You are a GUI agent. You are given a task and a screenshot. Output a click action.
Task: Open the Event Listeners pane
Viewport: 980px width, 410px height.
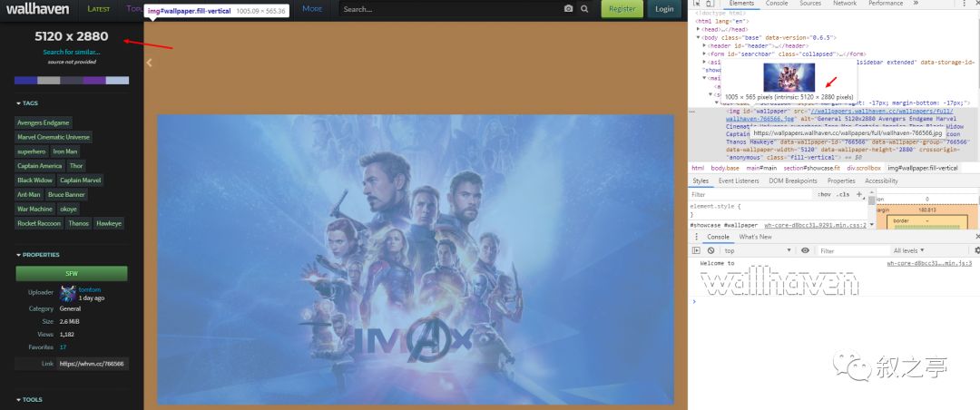tap(738, 181)
